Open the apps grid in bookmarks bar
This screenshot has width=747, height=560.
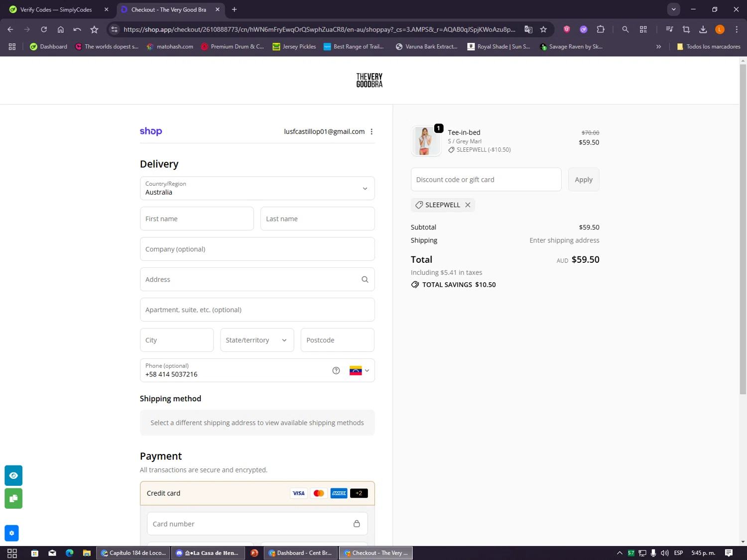point(12,46)
